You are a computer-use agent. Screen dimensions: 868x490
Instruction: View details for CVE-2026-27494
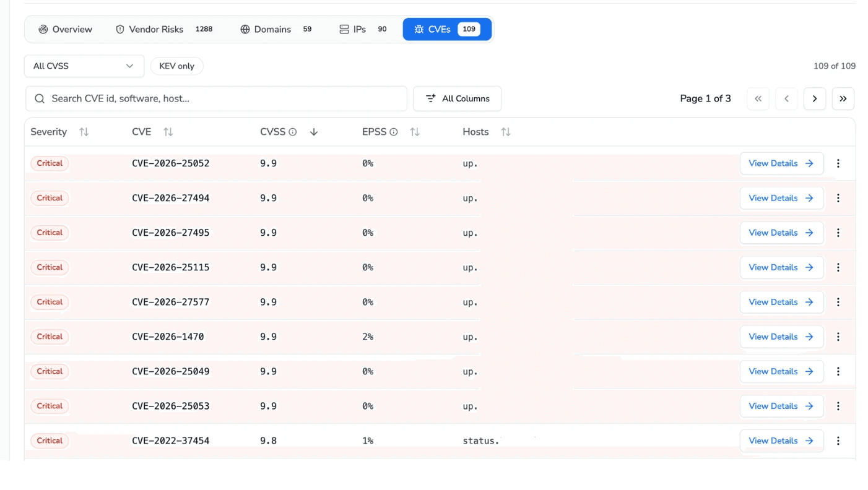[x=781, y=198]
